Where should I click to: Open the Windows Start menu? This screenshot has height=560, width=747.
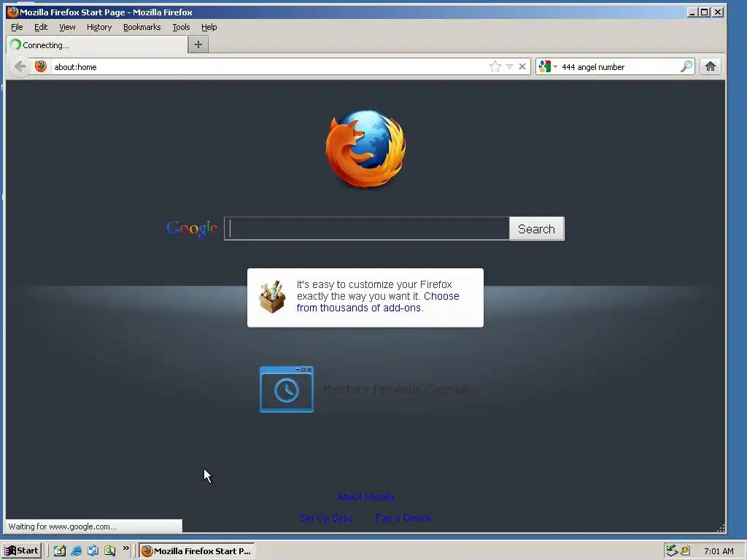coord(22,551)
